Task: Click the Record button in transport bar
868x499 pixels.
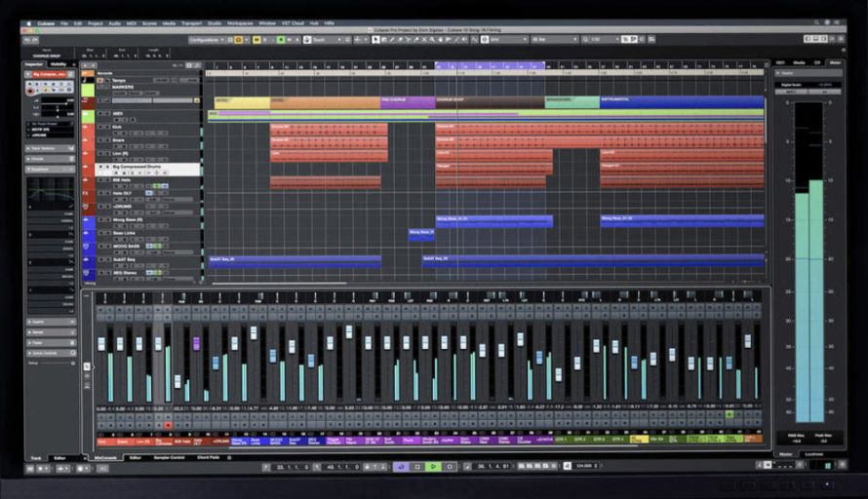Action: click(x=450, y=467)
